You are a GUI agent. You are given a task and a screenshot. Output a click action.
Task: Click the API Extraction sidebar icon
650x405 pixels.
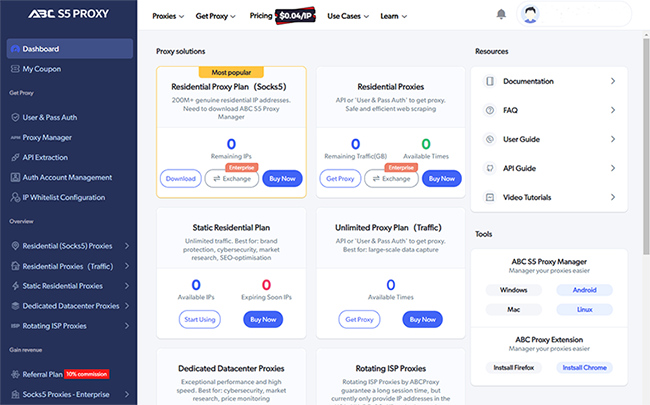tap(13, 157)
